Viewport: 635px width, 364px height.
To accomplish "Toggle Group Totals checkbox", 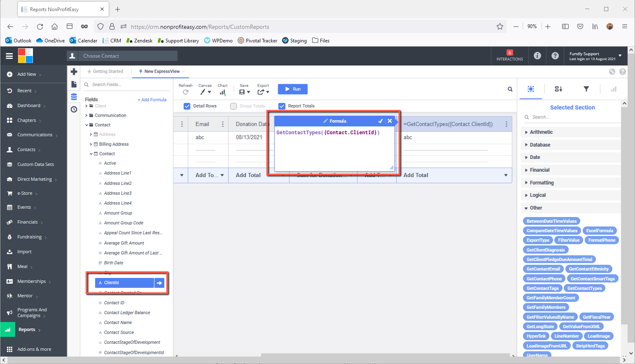I will point(233,106).
